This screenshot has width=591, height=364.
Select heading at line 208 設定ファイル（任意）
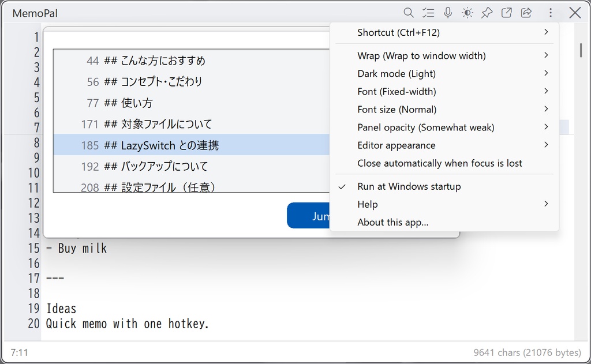point(192,185)
